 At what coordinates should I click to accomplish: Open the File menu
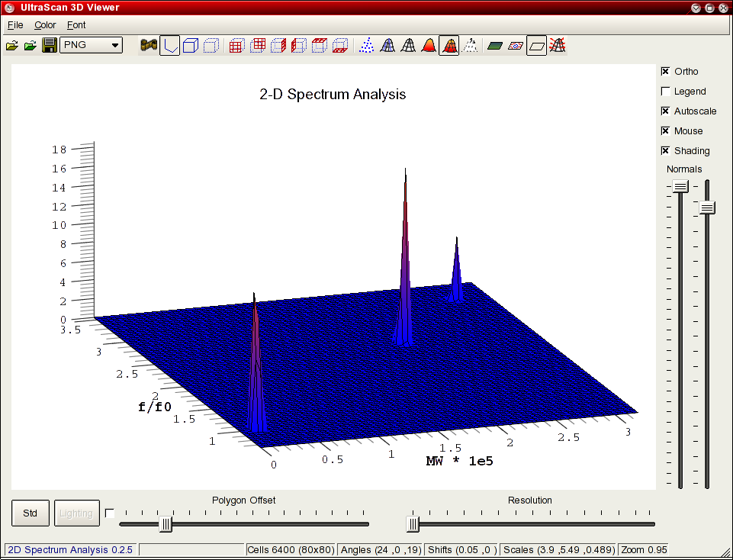point(15,25)
